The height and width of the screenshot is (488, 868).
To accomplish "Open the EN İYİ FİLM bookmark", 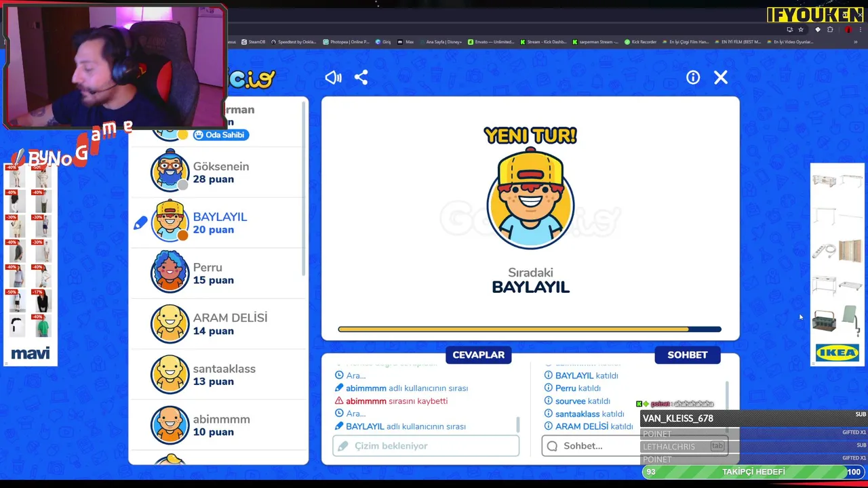I will pos(737,42).
